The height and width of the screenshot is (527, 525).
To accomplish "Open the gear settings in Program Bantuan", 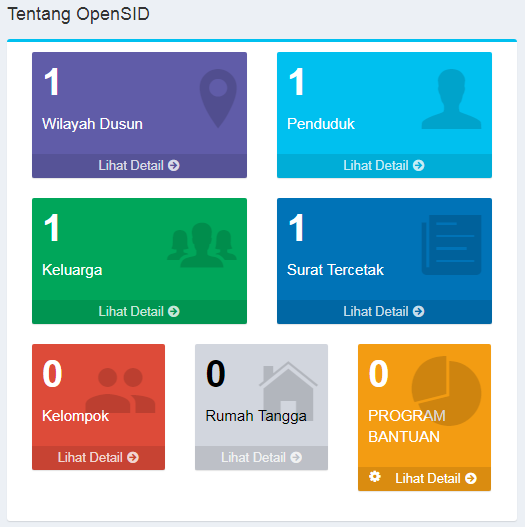I will 375,476.
